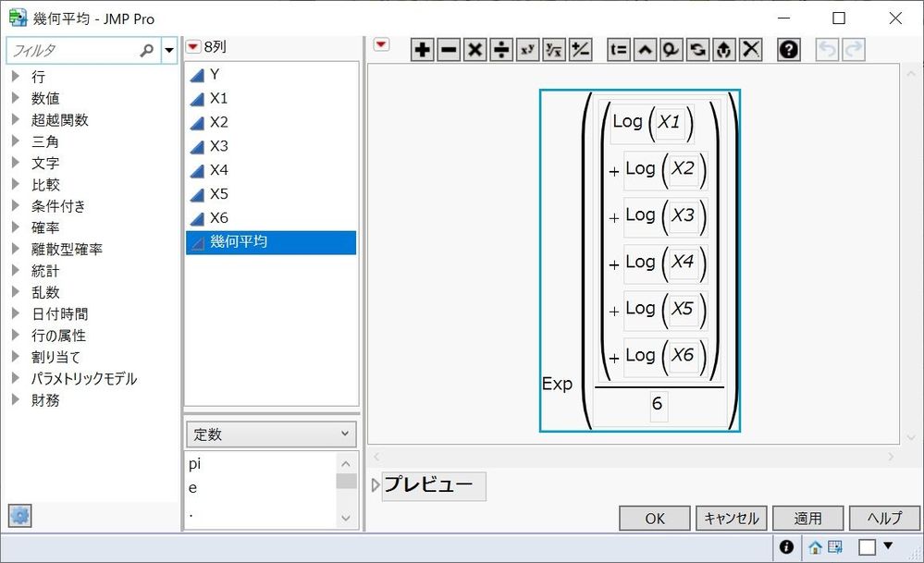Select column Y in the column list
Viewport: 924px width, 563px height.
point(271,74)
